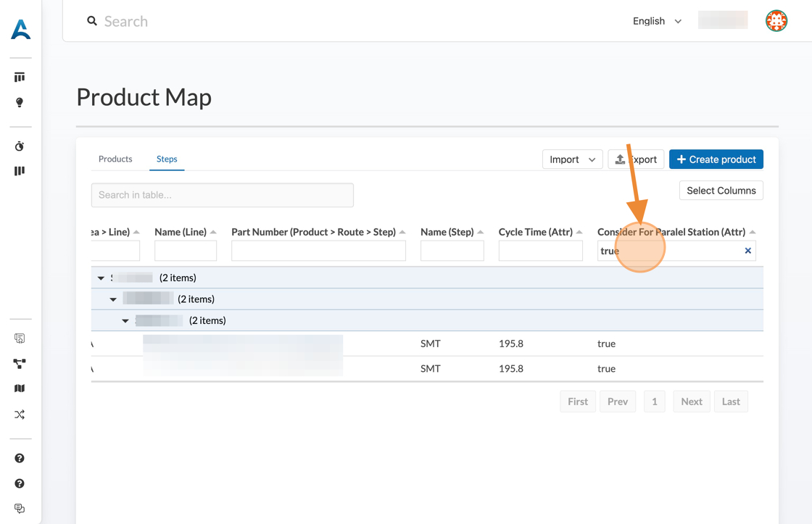Sort by Name (Step) column arrow
Viewport: 812px width, 524px height.
point(480,232)
